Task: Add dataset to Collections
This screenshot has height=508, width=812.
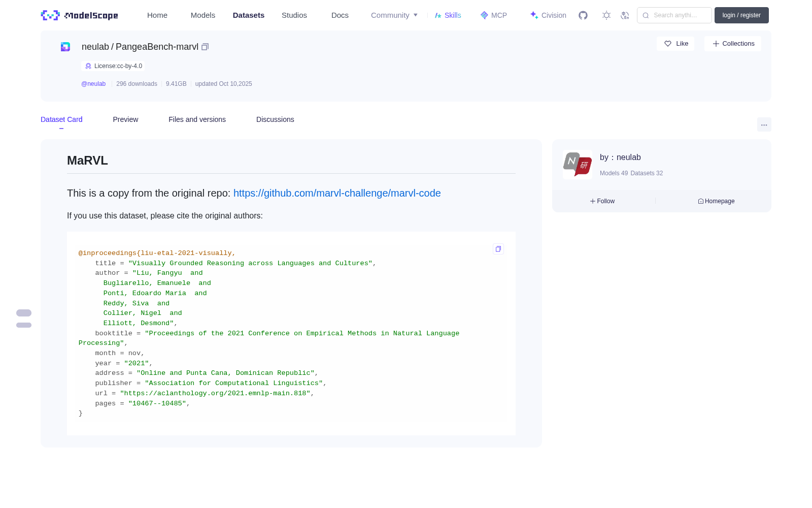Action: point(733,44)
